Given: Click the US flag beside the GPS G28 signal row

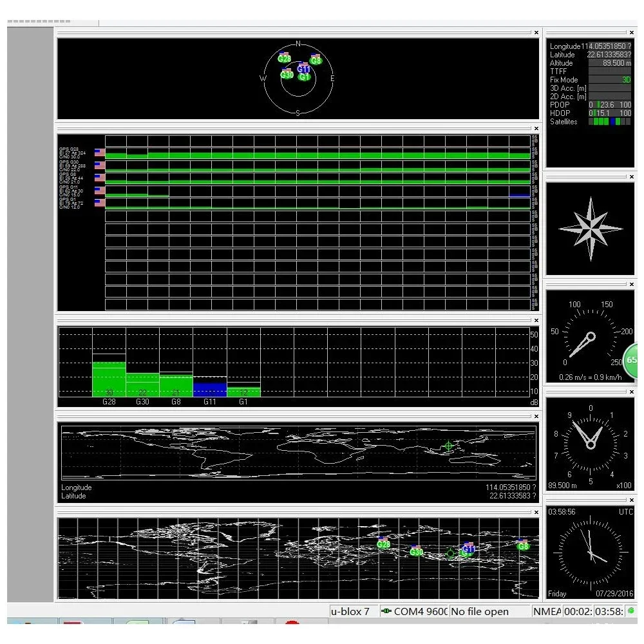Looking at the screenshot, I should (100, 153).
